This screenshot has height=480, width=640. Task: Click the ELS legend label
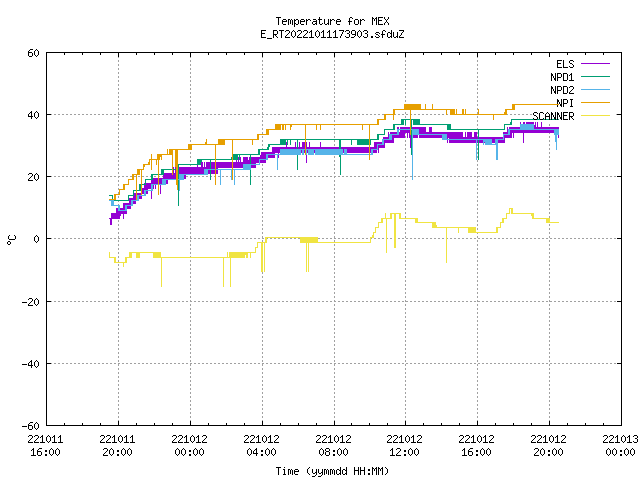565,64
